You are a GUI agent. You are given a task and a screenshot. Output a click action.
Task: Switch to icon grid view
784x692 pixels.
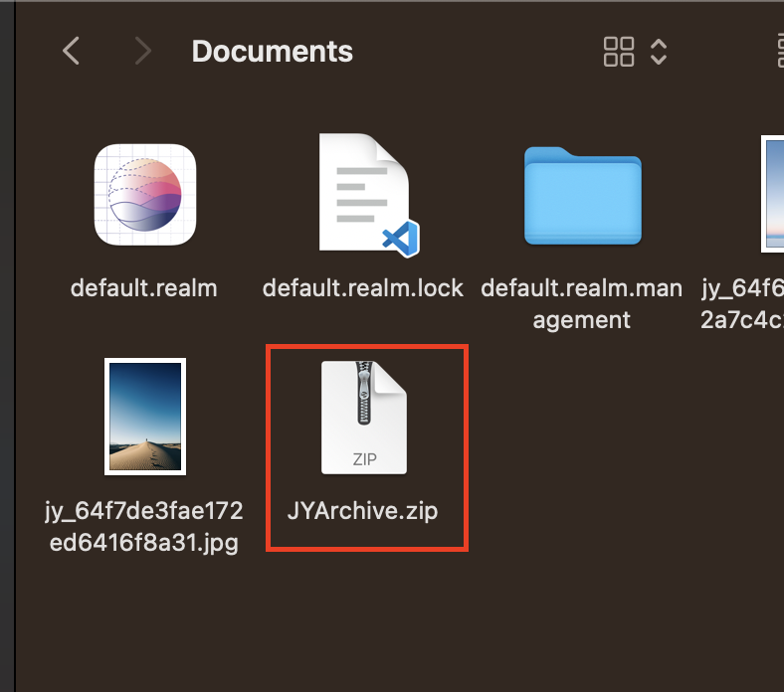point(619,52)
